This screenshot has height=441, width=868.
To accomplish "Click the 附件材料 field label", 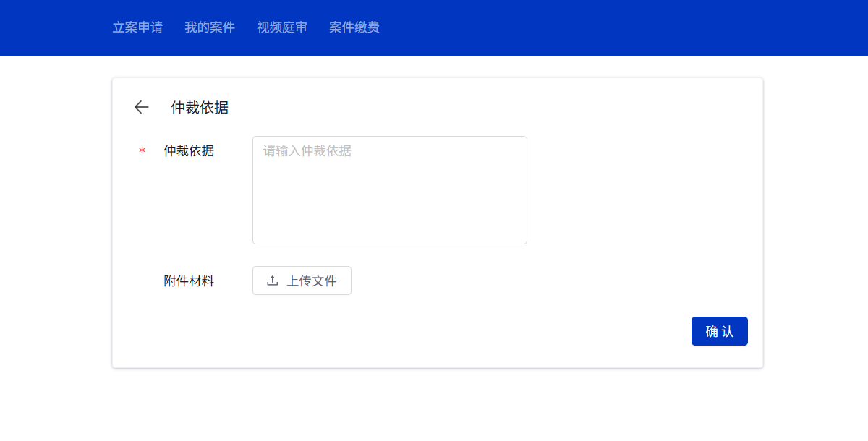I will click(189, 281).
